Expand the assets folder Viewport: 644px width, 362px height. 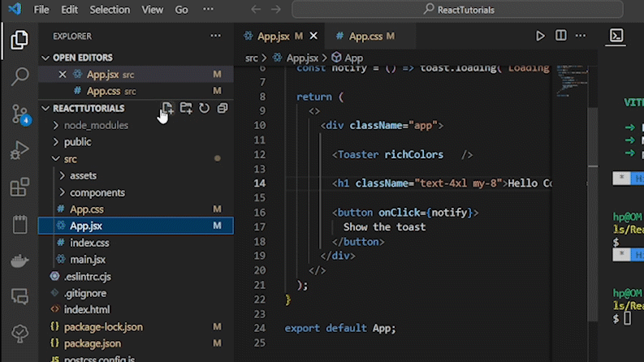click(62, 175)
